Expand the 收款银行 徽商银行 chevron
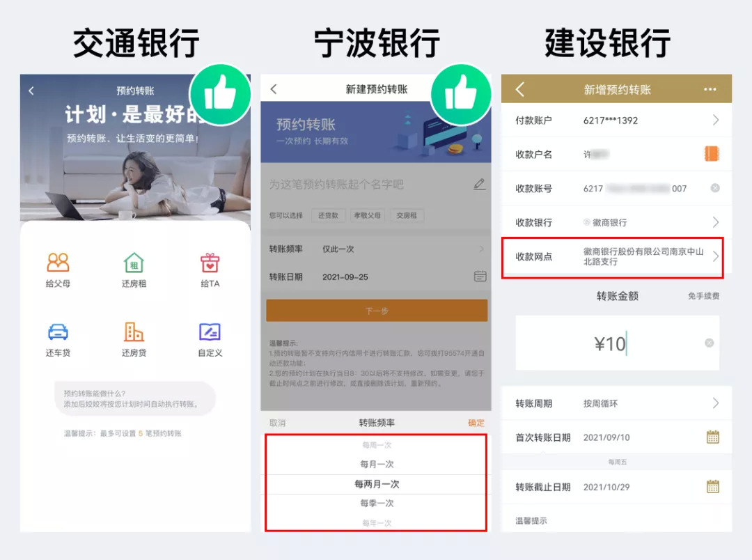The image size is (752, 560). point(716,222)
